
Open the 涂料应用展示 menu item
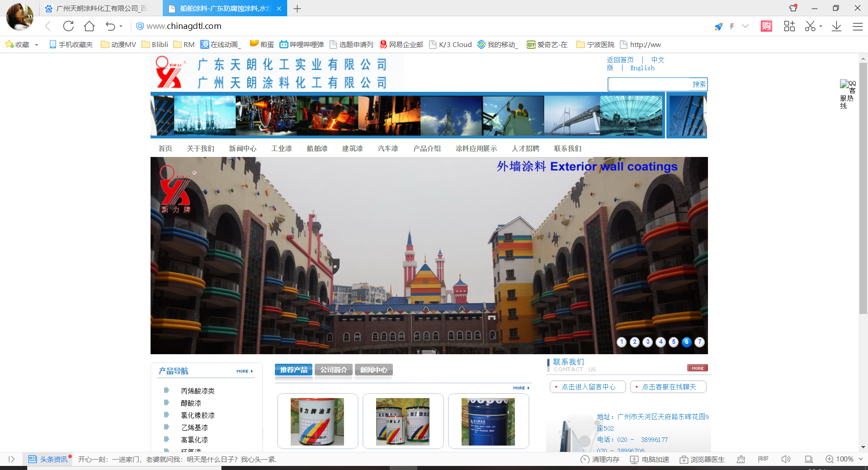[476, 148]
